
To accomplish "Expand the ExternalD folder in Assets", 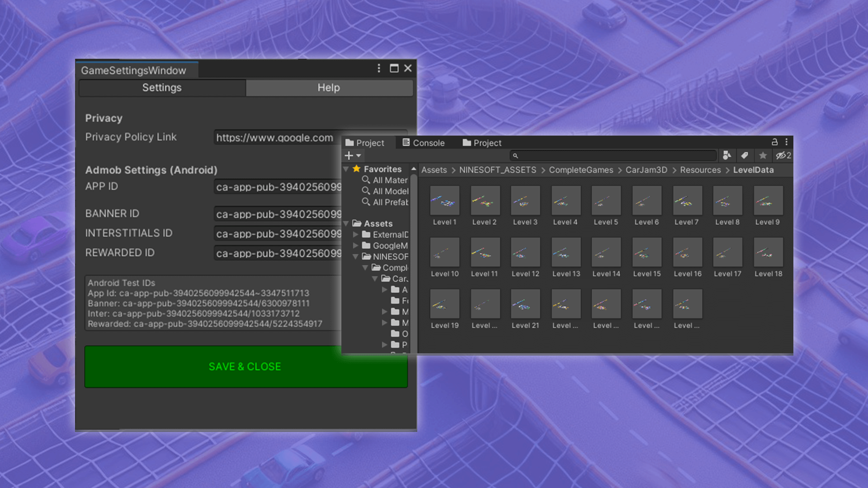I will point(356,235).
